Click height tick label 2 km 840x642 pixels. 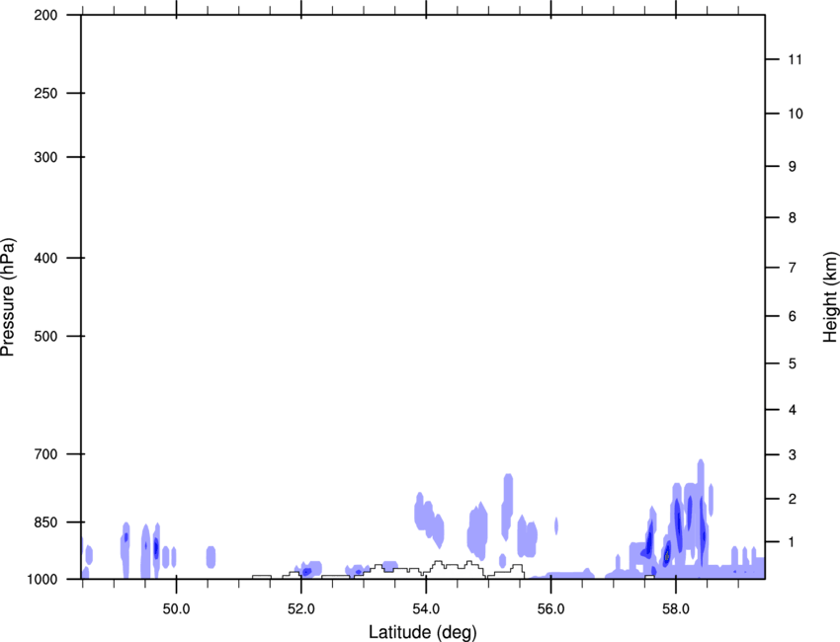pos(793,499)
